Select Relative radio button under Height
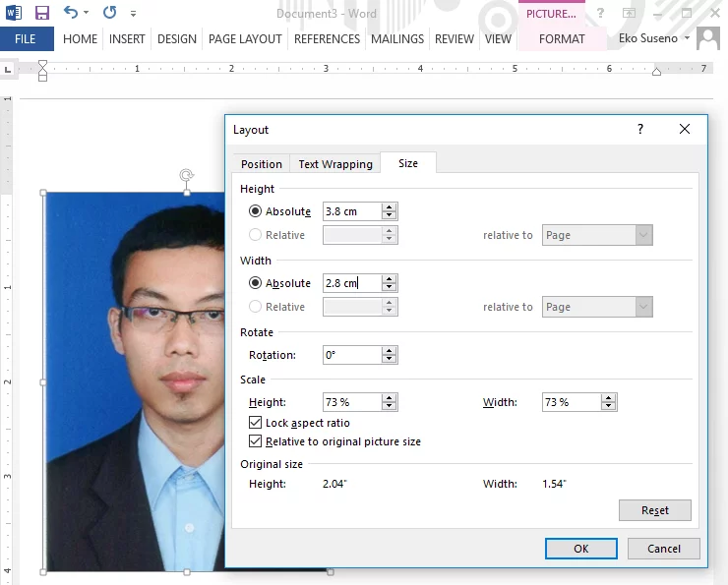Screen dimensions: 728x585 tap(255, 235)
